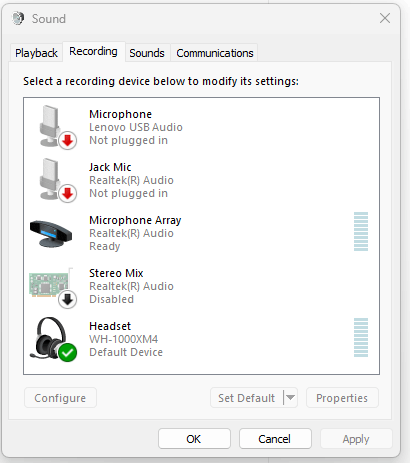The height and width of the screenshot is (463, 410).
Task: Click the Headset volume level meter
Action: click(x=361, y=338)
